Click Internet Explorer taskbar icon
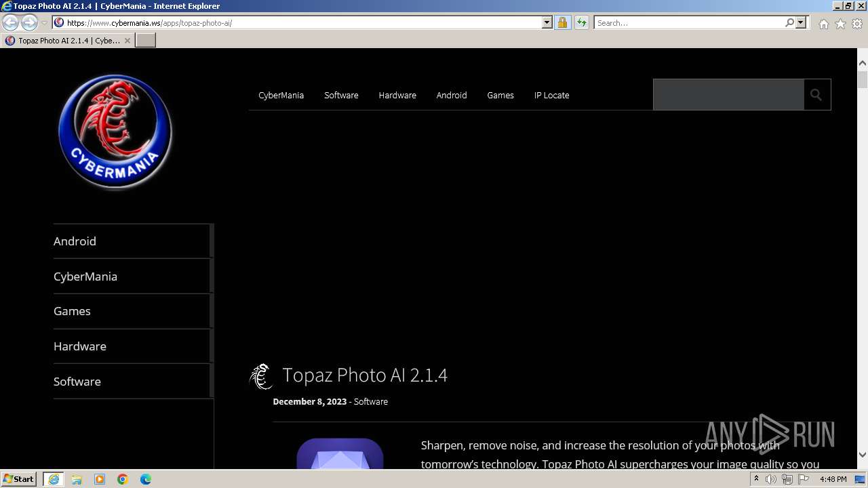868x488 pixels. (54, 479)
